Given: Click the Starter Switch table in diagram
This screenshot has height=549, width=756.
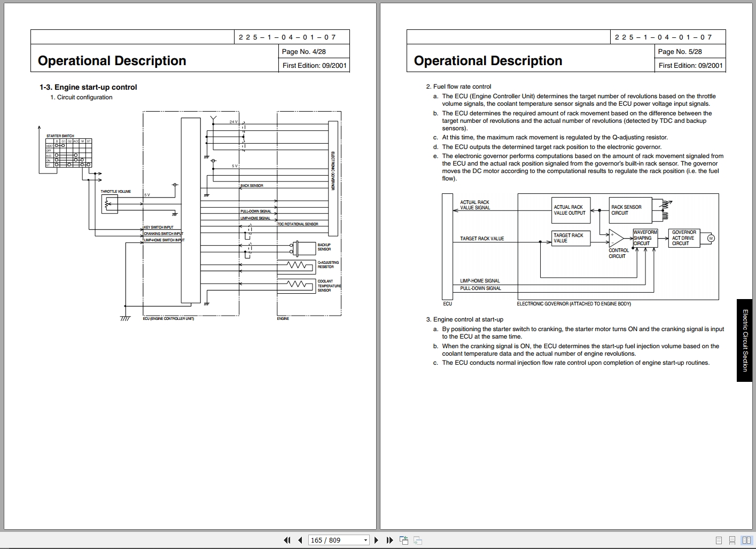Looking at the screenshot, I should pyautogui.click(x=69, y=153).
